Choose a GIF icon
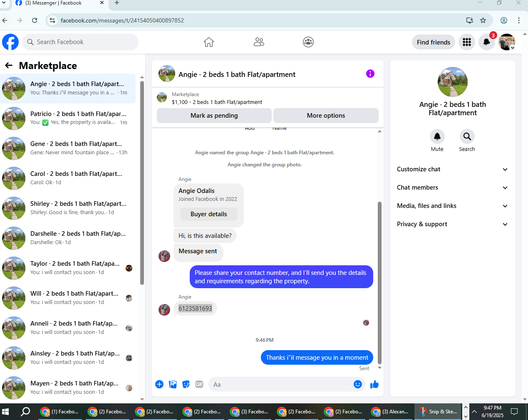Viewport: 528px width, 420px height. click(x=199, y=384)
